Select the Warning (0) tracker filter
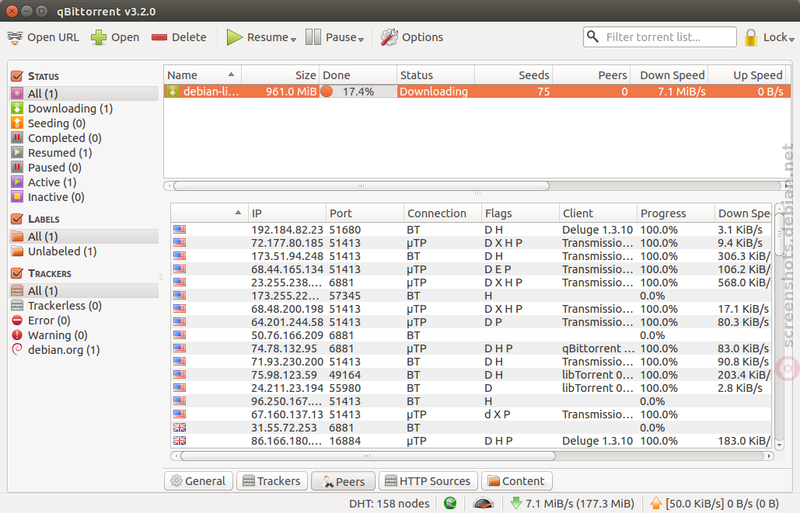 tap(57, 335)
